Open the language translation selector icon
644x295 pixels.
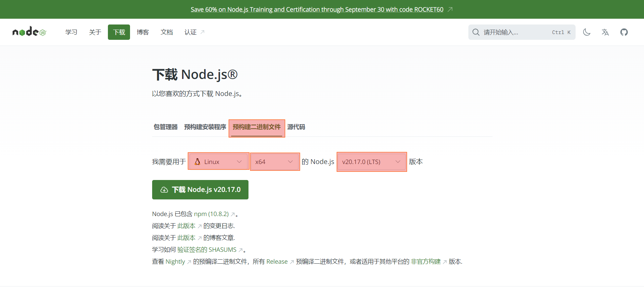pyautogui.click(x=605, y=32)
